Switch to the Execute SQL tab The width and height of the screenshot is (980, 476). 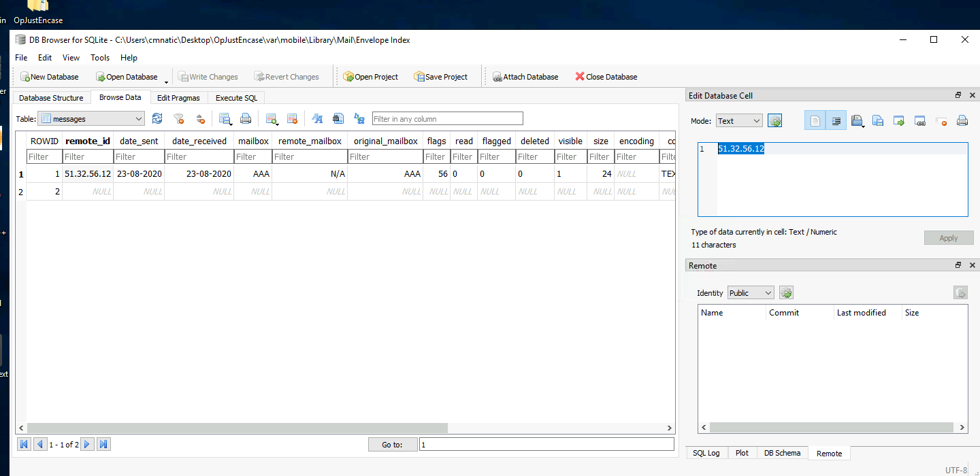tap(236, 98)
